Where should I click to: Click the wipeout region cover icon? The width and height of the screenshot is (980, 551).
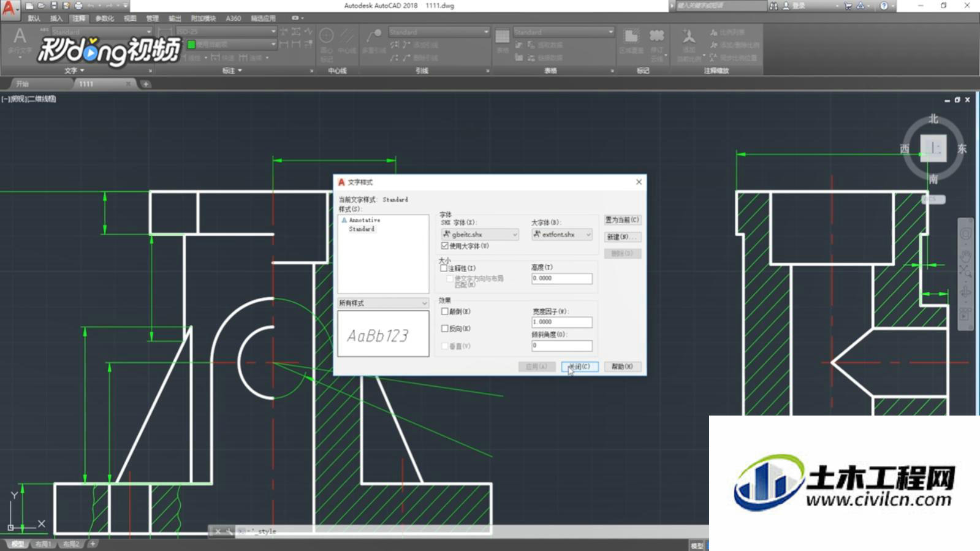tap(631, 36)
